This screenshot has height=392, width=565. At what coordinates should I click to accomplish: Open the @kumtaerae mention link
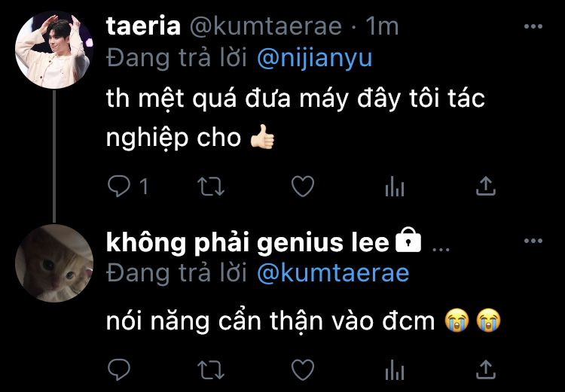coord(333,273)
